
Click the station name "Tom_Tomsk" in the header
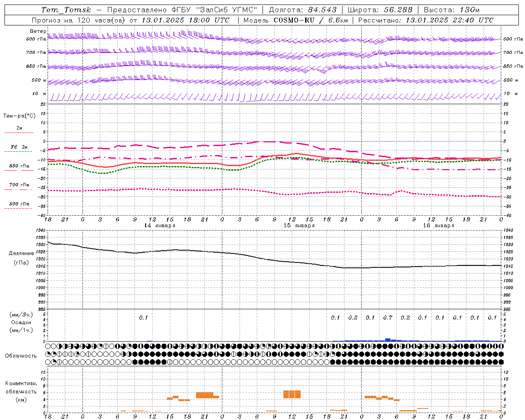pyautogui.click(x=66, y=10)
